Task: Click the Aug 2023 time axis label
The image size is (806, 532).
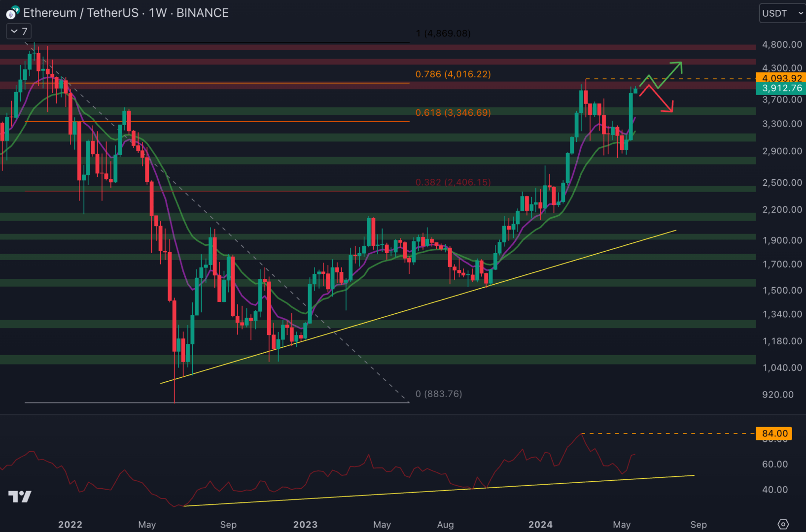Action: point(445,525)
